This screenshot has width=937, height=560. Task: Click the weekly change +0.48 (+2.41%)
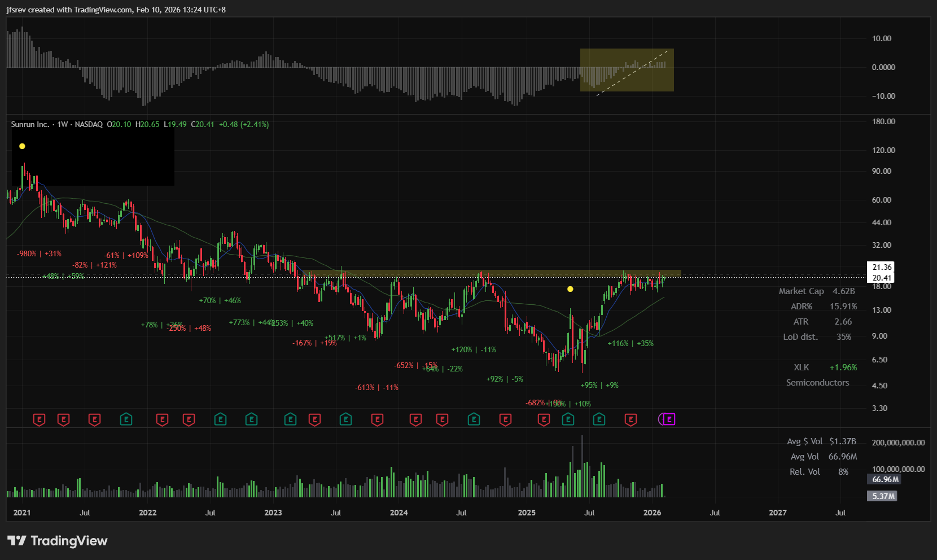(244, 124)
